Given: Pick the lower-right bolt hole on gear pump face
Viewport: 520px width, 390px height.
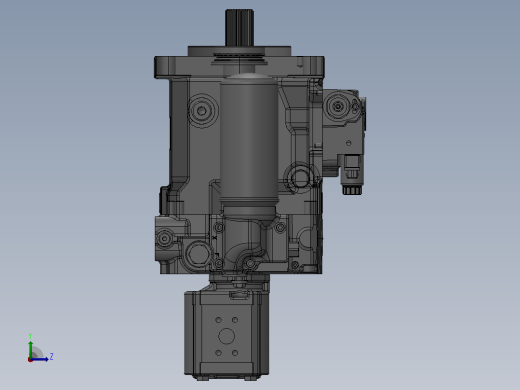Looking at the screenshot, I should [235, 353].
